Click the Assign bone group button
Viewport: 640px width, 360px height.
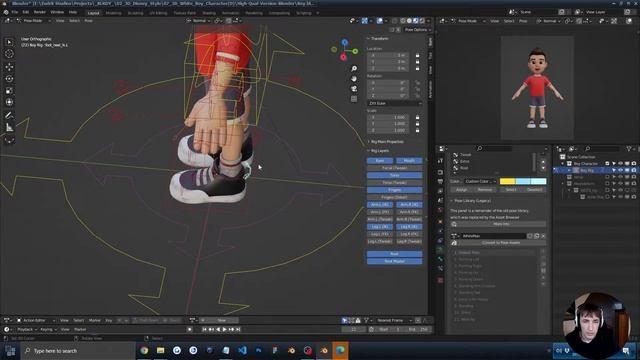(461, 190)
